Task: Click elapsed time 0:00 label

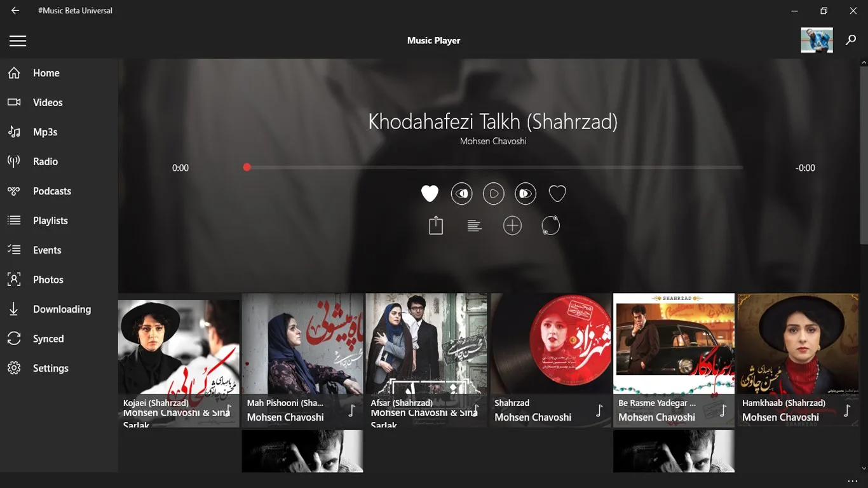Action: [x=180, y=168]
